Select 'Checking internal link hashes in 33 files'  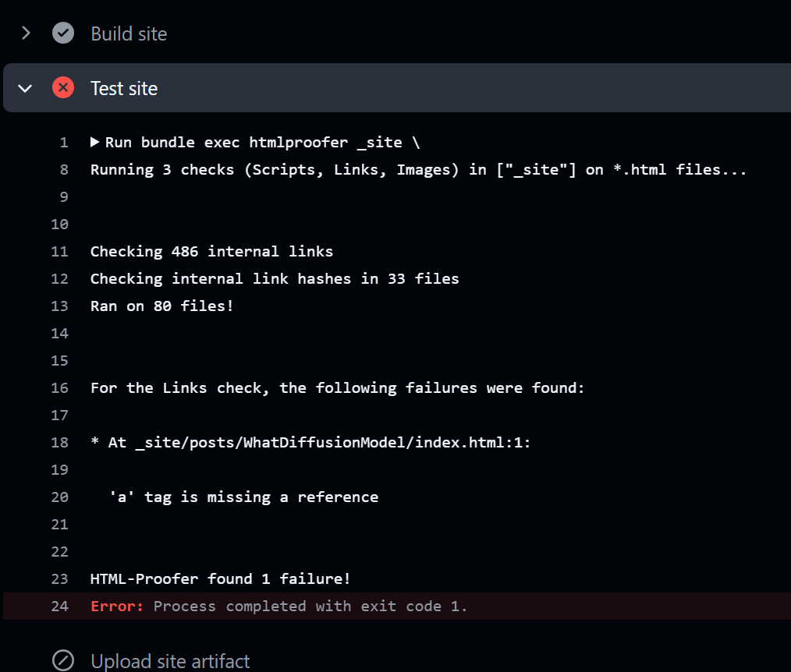click(275, 279)
